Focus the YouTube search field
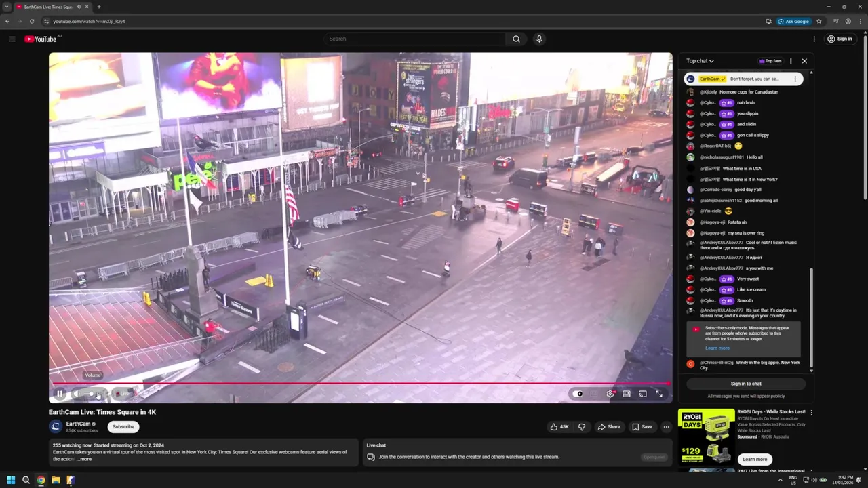 click(414, 39)
